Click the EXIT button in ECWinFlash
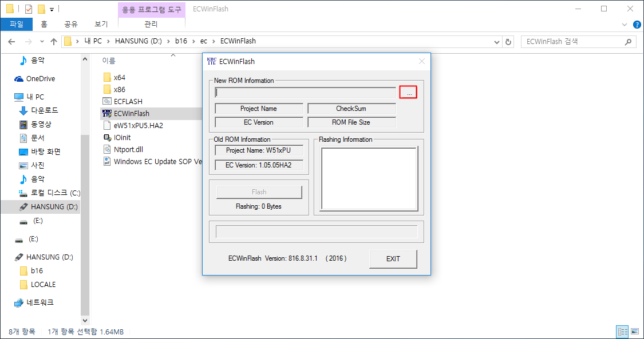The width and height of the screenshot is (644, 339). coord(393,259)
